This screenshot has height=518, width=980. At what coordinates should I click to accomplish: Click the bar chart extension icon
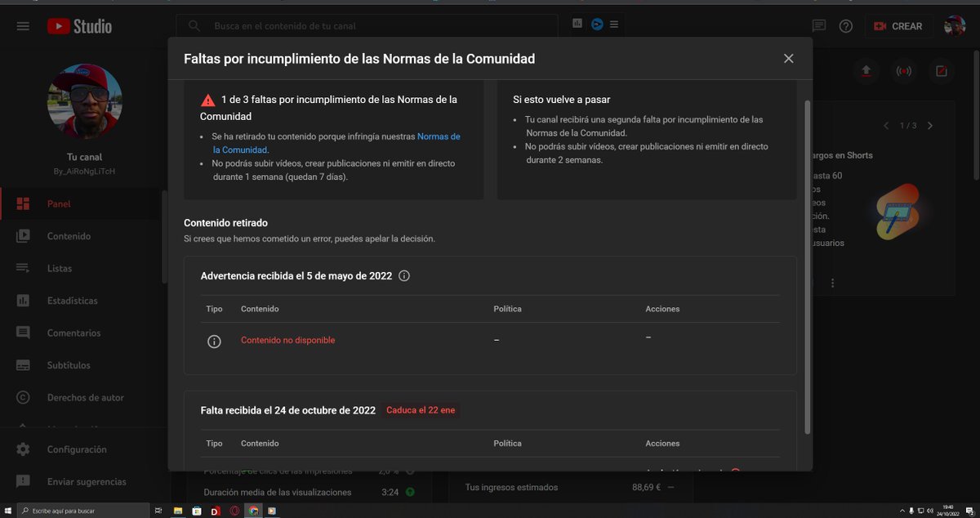(x=577, y=25)
